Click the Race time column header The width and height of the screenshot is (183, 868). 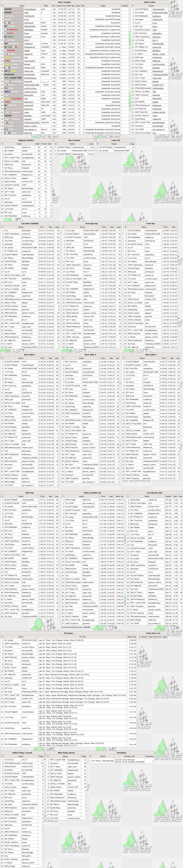pyautogui.click(x=61, y=6)
